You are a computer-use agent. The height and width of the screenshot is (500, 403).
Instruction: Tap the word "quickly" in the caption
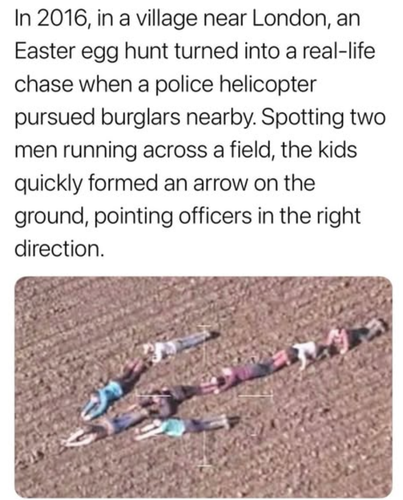click(48, 185)
